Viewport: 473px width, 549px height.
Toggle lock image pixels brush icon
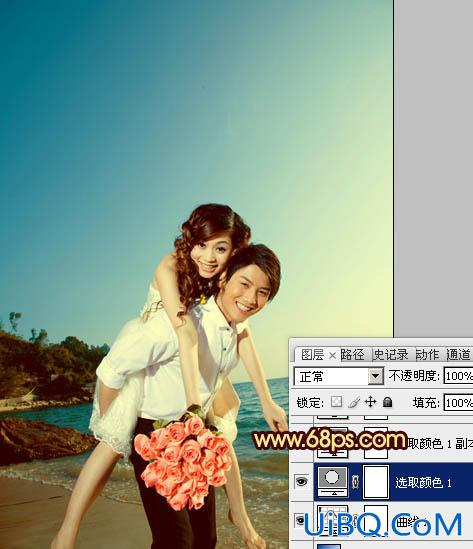tap(354, 402)
